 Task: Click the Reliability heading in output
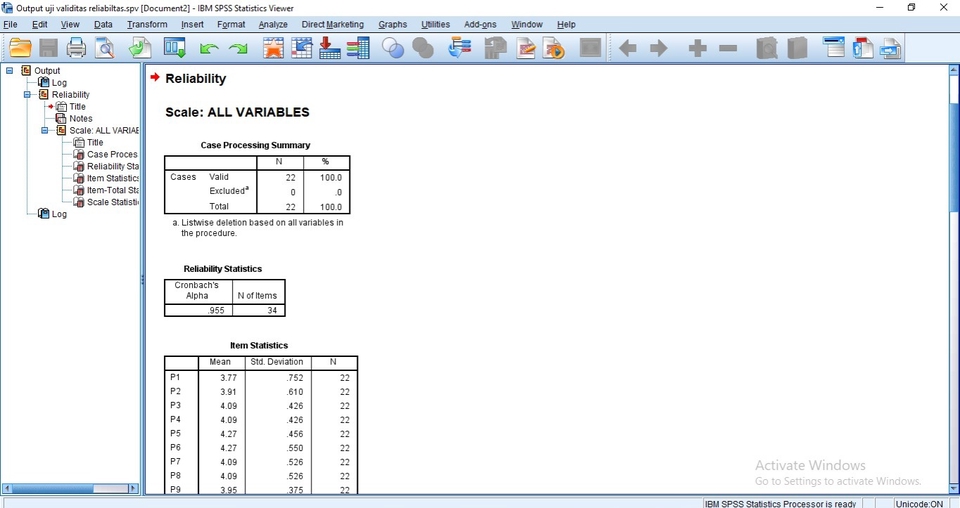(195, 78)
